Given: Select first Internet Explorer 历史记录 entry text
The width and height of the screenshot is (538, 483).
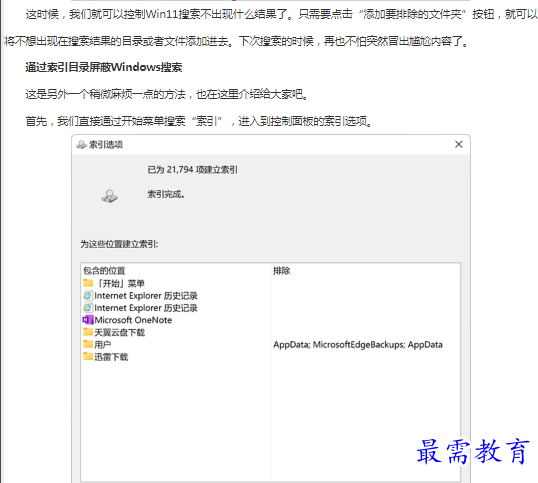Looking at the screenshot, I should pyautogui.click(x=146, y=296).
